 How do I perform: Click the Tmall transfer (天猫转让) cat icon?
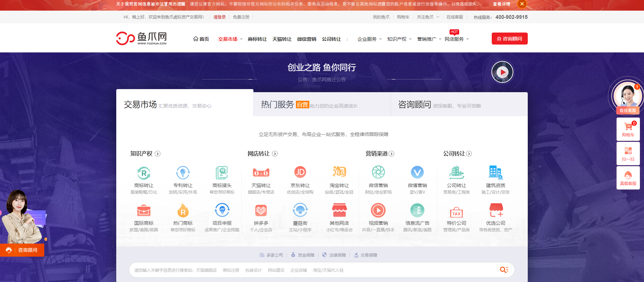click(261, 172)
